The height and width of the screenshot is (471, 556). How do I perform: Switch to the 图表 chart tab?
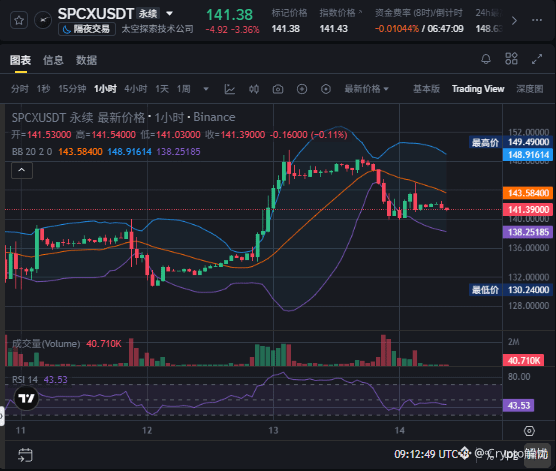coord(21,60)
